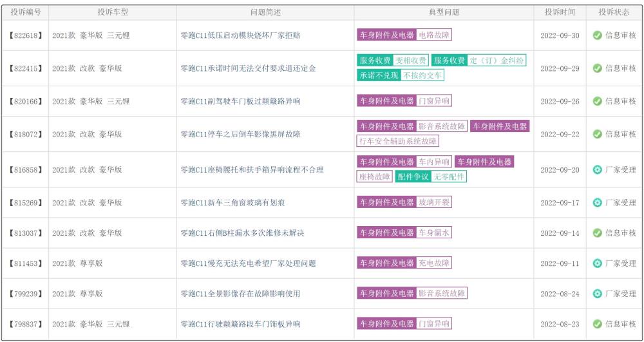
Task: Click gear status icon for complaint 799239
Action: 597,294
